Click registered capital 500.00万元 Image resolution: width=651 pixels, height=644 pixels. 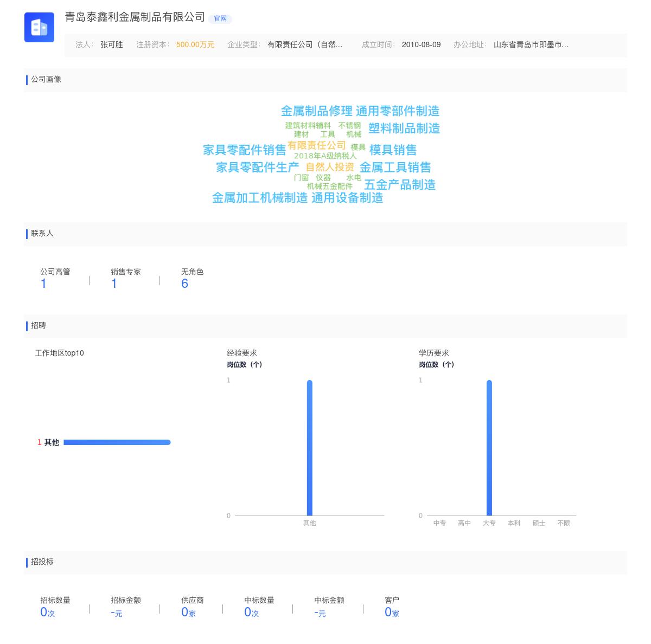[195, 44]
